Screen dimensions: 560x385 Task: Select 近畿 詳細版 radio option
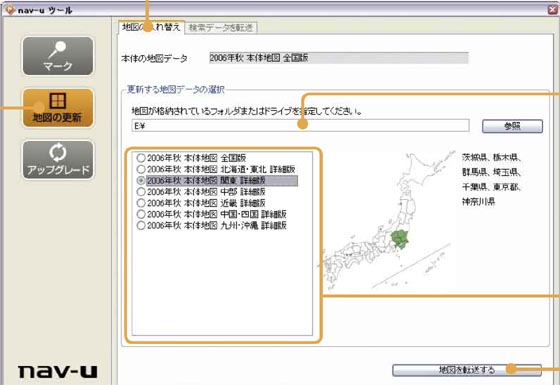pos(141,203)
